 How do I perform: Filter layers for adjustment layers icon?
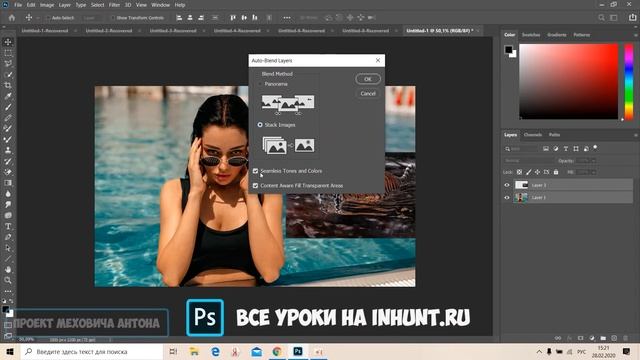click(556, 149)
